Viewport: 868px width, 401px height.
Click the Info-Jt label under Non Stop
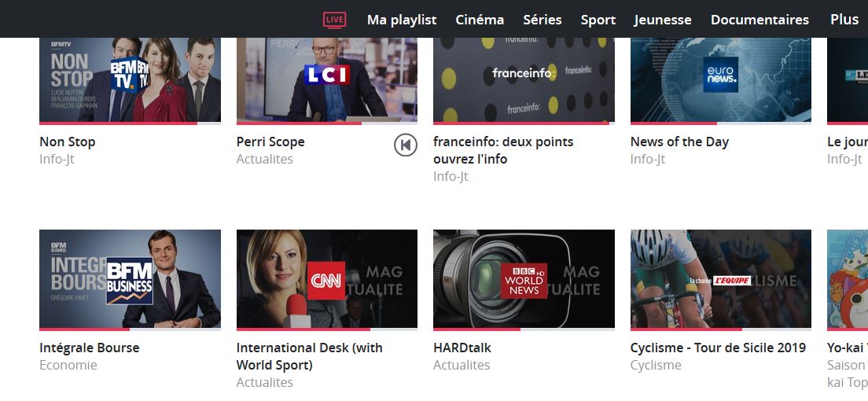(x=57, y=160)
